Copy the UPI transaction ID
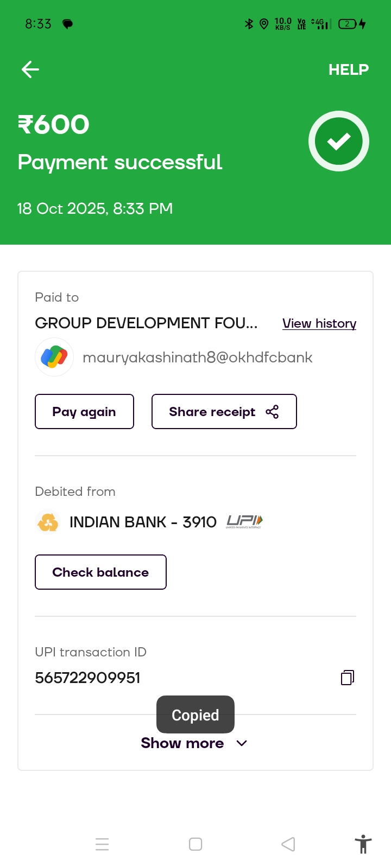Screen dimensions: 391x868 348,677
